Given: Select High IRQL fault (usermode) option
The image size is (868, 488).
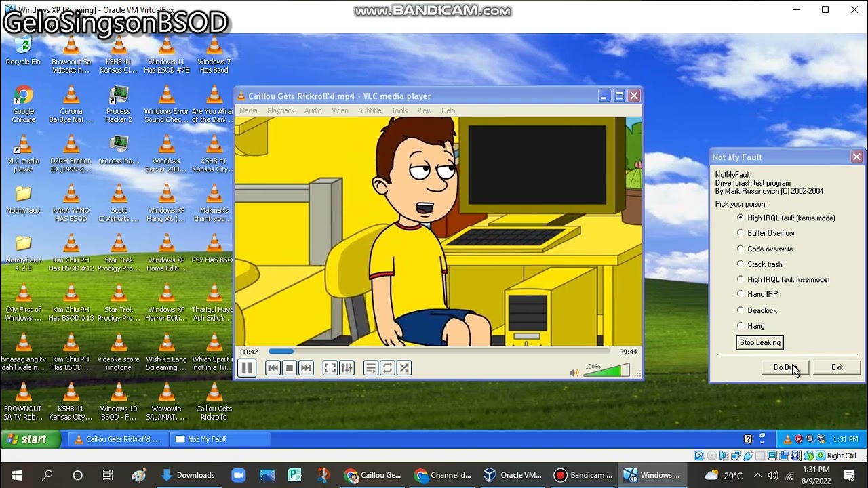Looking at the screenshot, I should click(x=783, y=279).
